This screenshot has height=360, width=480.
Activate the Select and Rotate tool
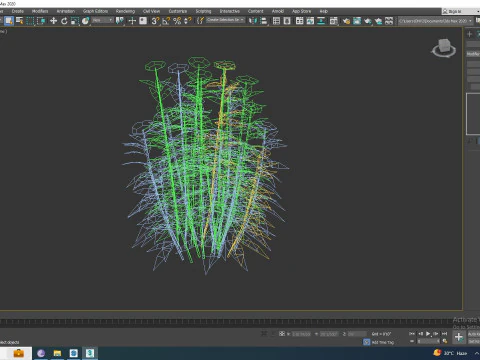64,21
